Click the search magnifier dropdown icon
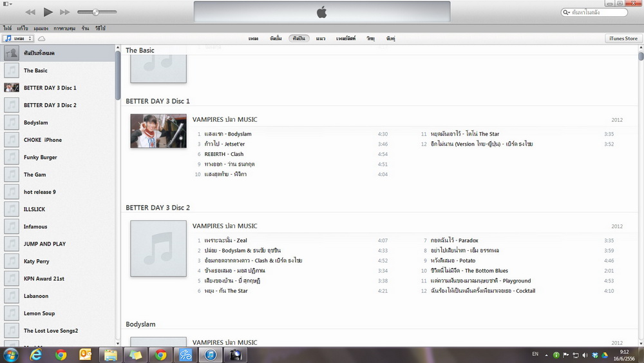The width and height of the screenshot is (644, 363). (x=567, y=12)
